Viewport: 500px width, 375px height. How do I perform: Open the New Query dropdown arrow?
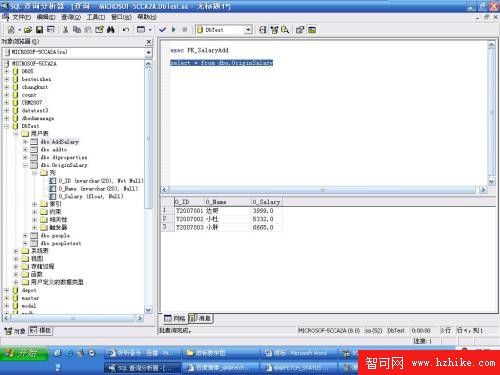click(x=20, y=30)
